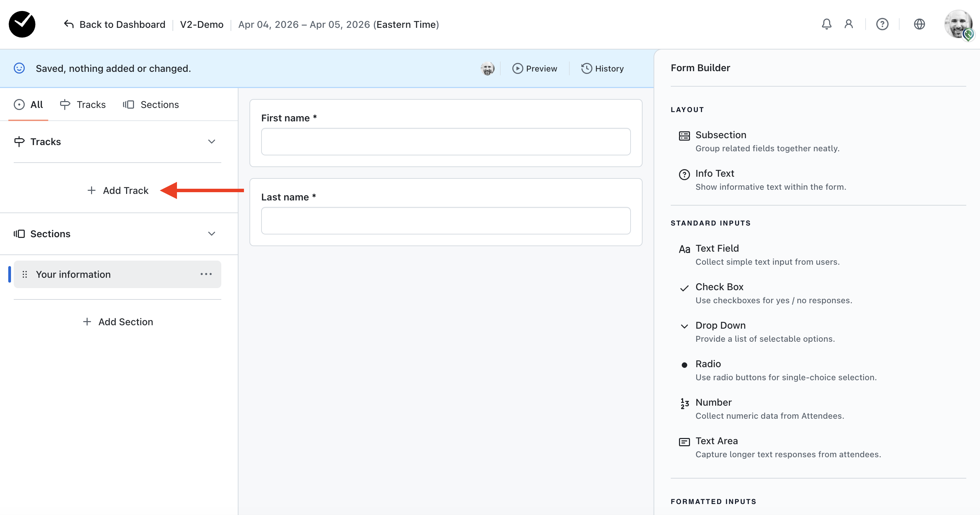The image size is (980, 515).
Task: Click the notifications bell icon
Action: pyautogui.click(x=826, y=24)
